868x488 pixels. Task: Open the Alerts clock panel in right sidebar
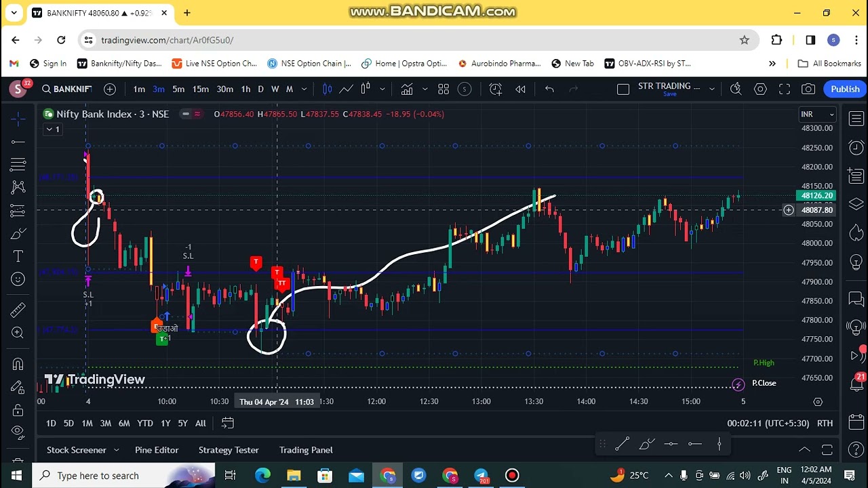[856, 148]
